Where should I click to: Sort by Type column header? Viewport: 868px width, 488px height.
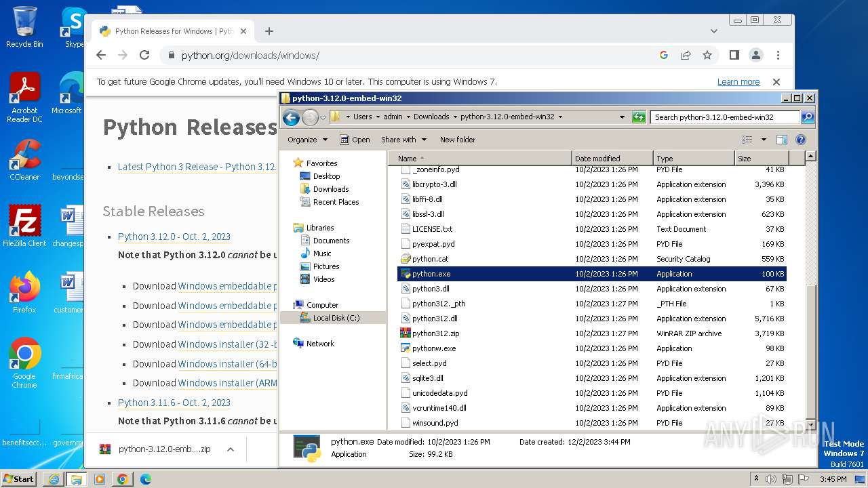click(x=694, y=159)
